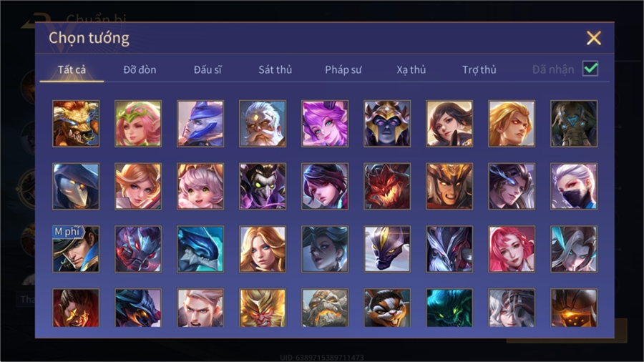Select the purple-haired girl hero portrait
The image size is (644, 362).
click(325, 124)
